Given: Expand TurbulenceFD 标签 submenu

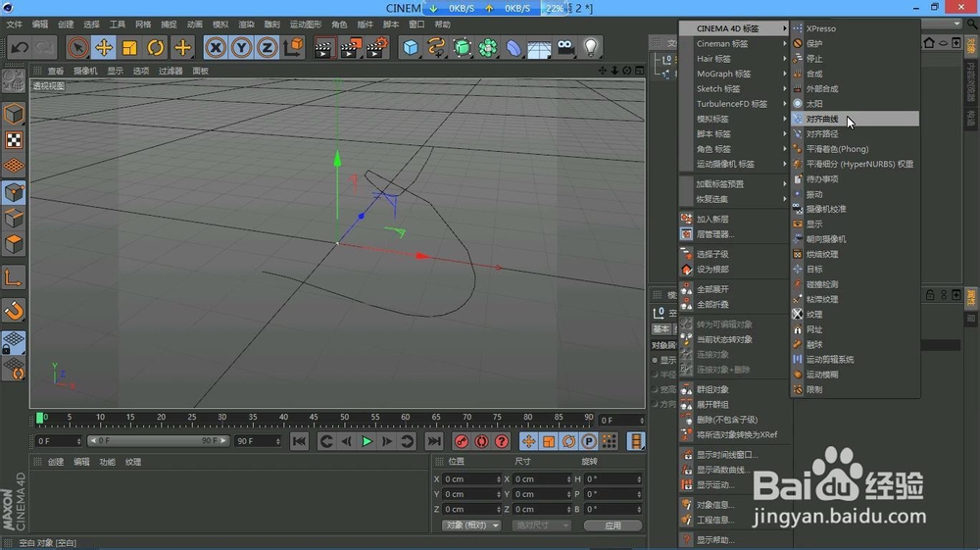Looking at the screenshot, I should (x=734, y=104).
